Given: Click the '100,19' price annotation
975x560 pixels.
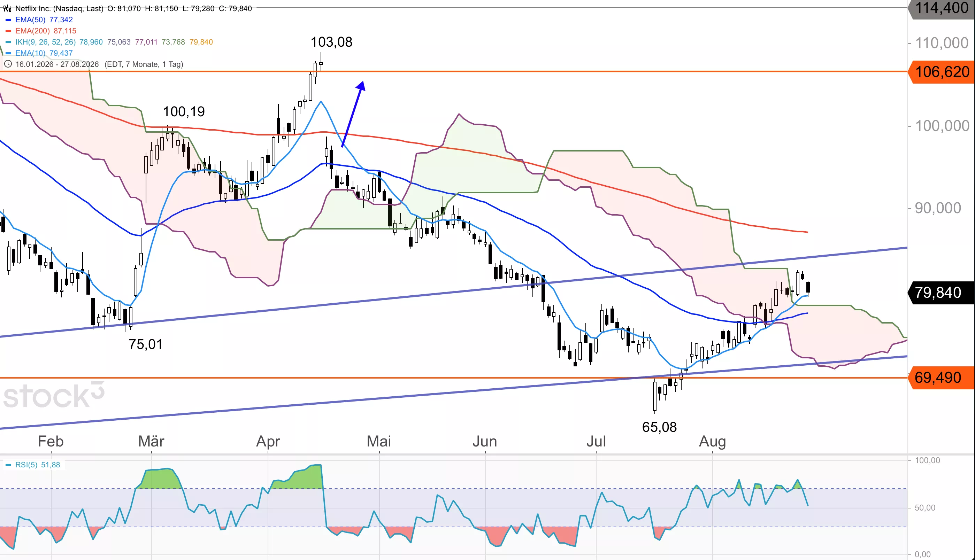Looking at the screenshot, I should (184, 111).
